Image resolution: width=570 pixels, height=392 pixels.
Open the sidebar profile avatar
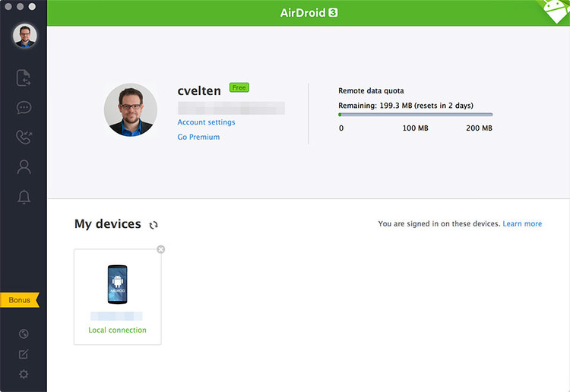(25, 36)
